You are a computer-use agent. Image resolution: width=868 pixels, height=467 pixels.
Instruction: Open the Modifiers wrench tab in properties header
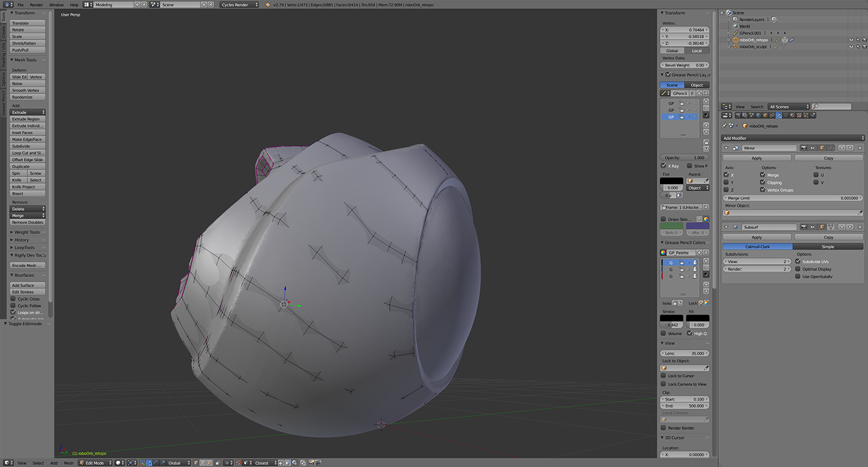click(x=778, y=115)
